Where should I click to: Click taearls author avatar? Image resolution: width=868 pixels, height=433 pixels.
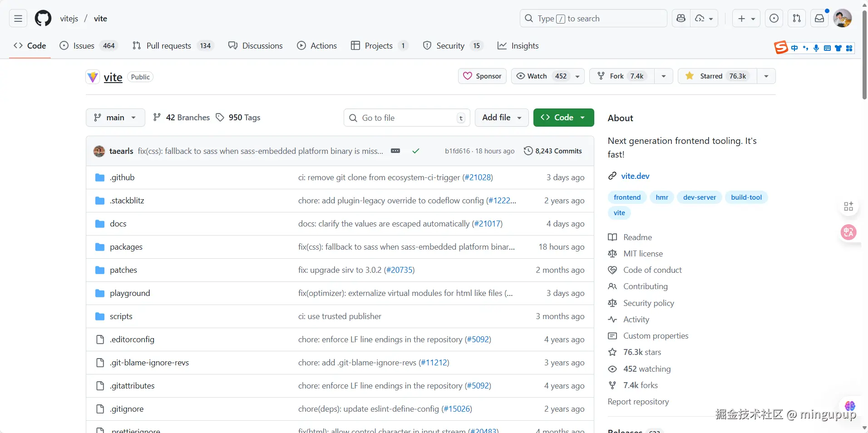[99, 151]
